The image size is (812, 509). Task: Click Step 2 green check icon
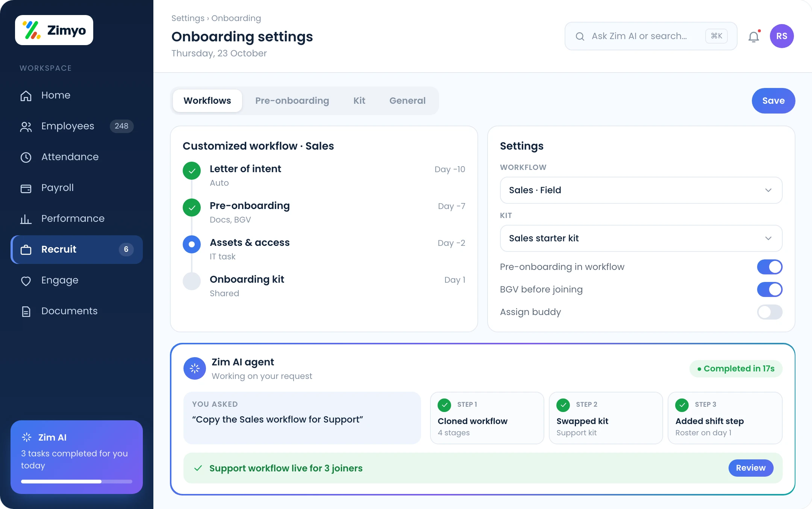564,405
